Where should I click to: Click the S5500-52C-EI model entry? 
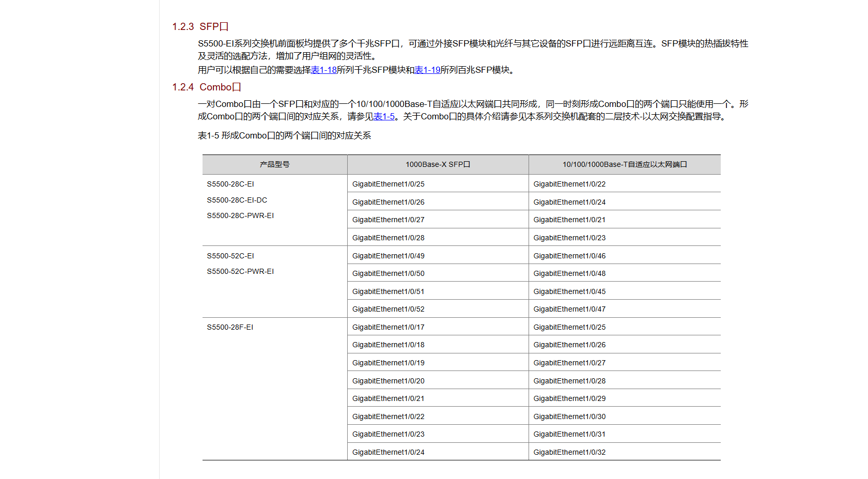click(230, 256)
